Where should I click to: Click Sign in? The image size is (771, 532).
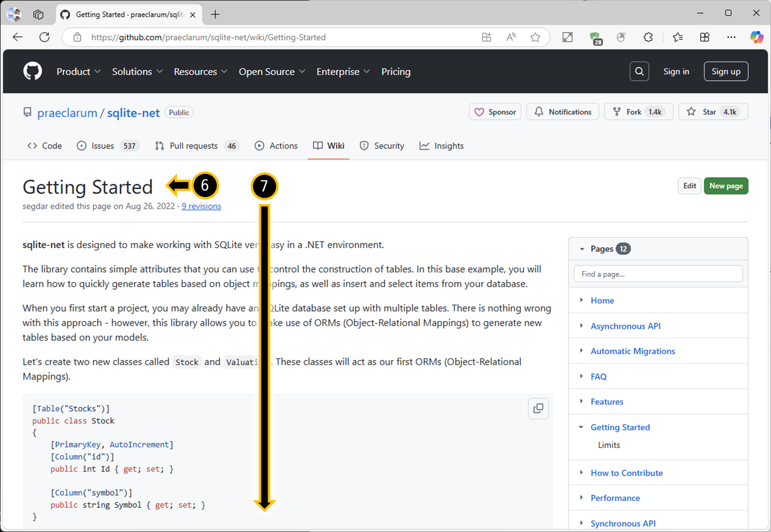pos(676,71)
